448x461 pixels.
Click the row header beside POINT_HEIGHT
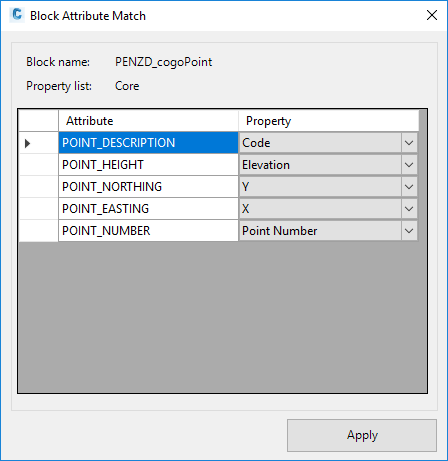tap(39, 165)
